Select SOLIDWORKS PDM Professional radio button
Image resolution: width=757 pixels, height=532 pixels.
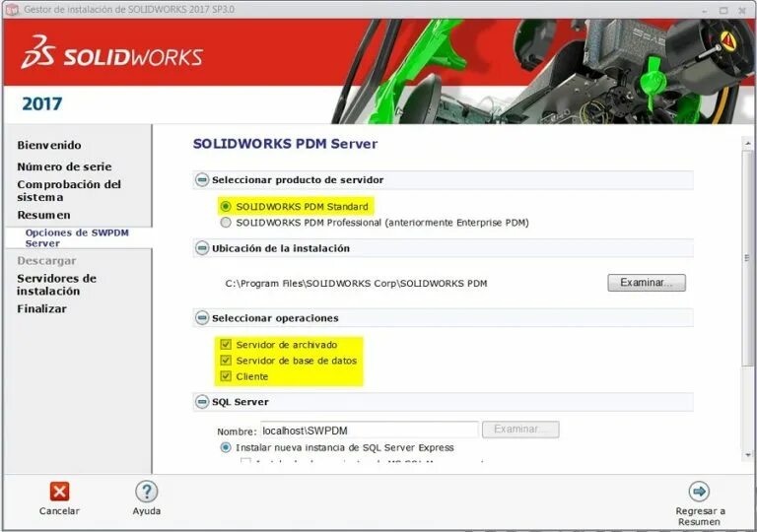click(226, 223)
